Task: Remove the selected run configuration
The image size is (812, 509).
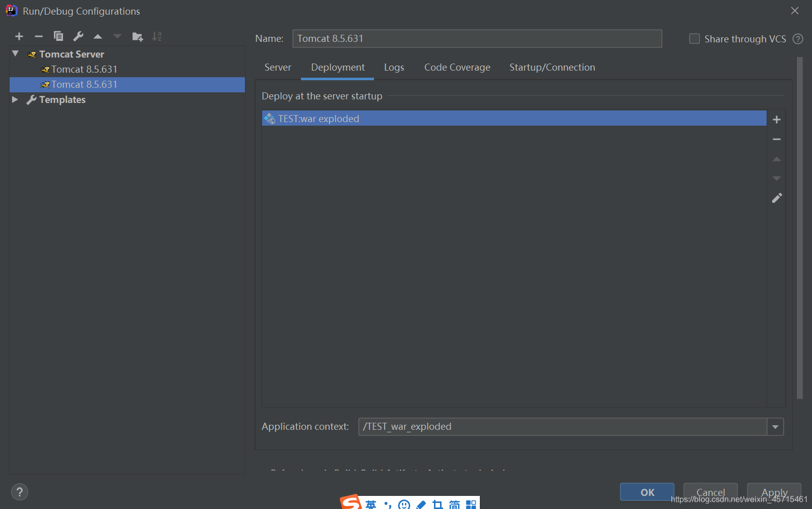Action: pos(39,36)
